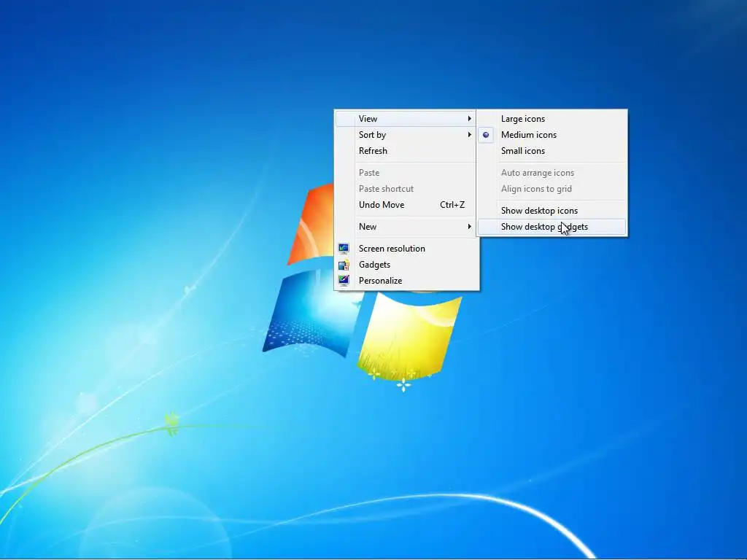747x560 pixels.
Task: Open Gadgets from the context menu
Action: pyautogui.click(x=406, y=265)
